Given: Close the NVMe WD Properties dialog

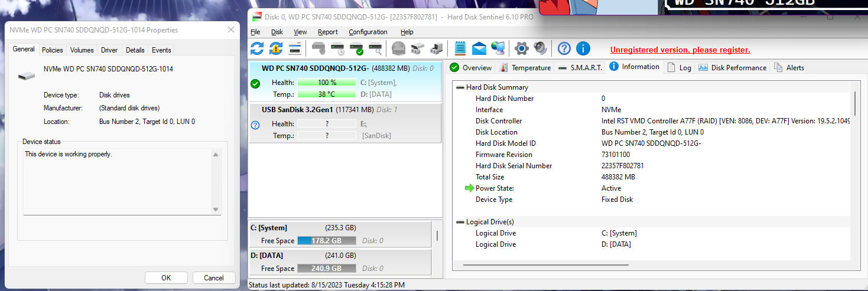Looking at the screenshot, I should 230,30.
